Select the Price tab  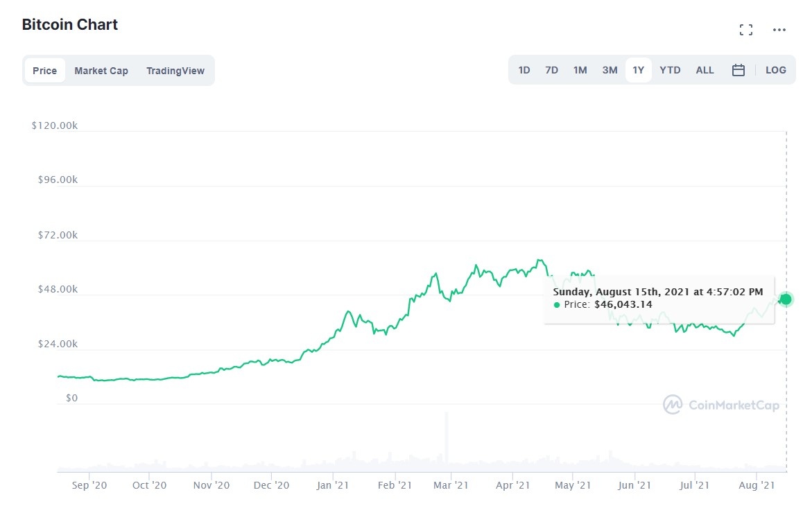[44, 70]
